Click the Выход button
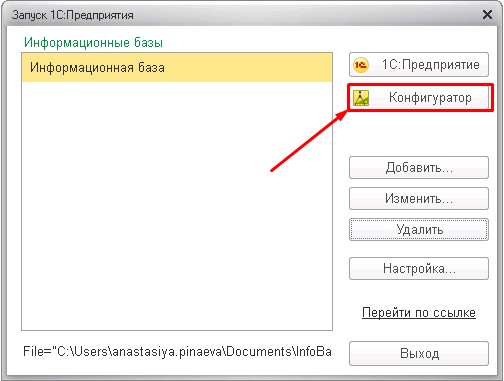 point(419,353)
